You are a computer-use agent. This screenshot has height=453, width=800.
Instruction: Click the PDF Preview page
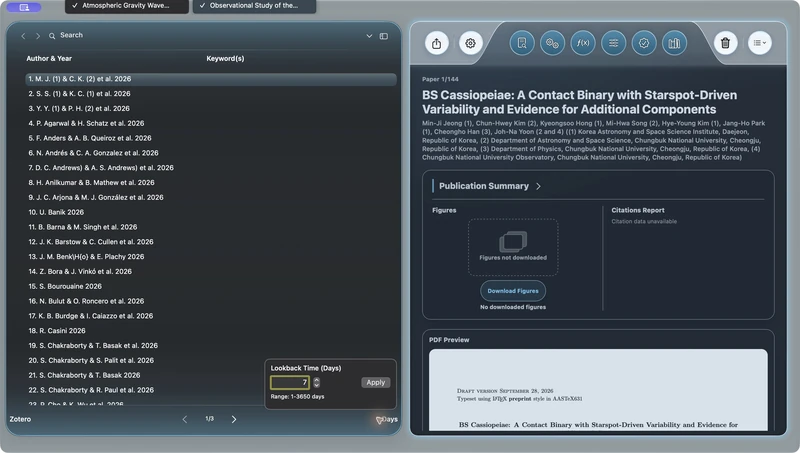598,390
